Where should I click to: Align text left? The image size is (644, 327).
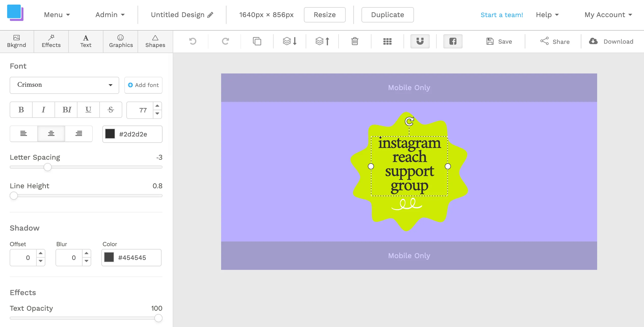pyautogui.click(x=24, y=134)
